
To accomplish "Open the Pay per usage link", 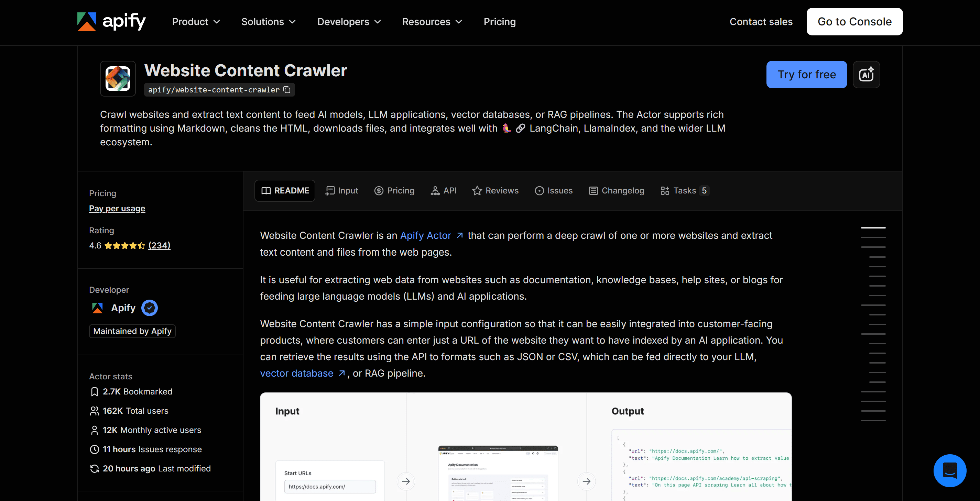I will pyautogui.click(x=117, y=209).
